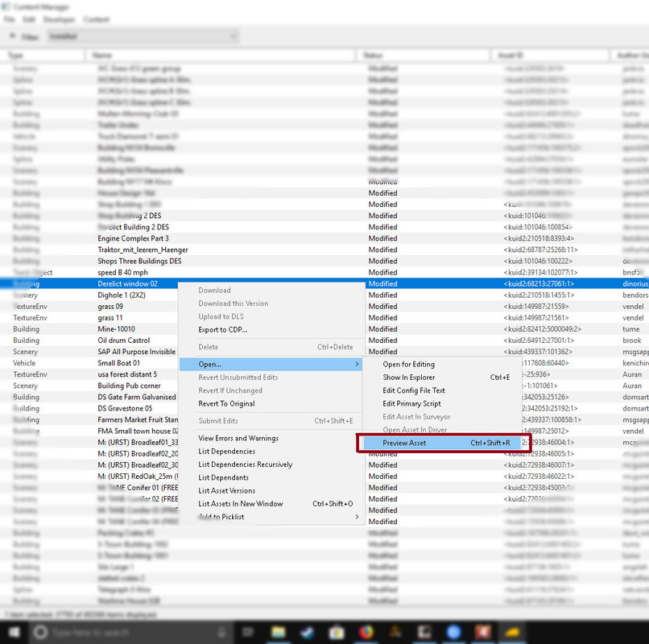Click asset ID kuid2:68213:27061:1
Image resolution: width=649 pixels, height=644 pixels.
(539, 284)
